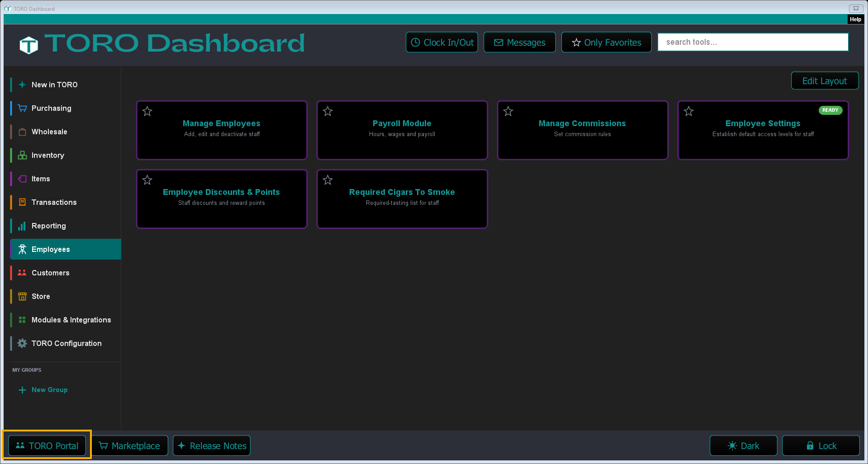868x464 pixels.
Task: Open TORO Configuration in the sidebar
Action: tap(66, 343)
